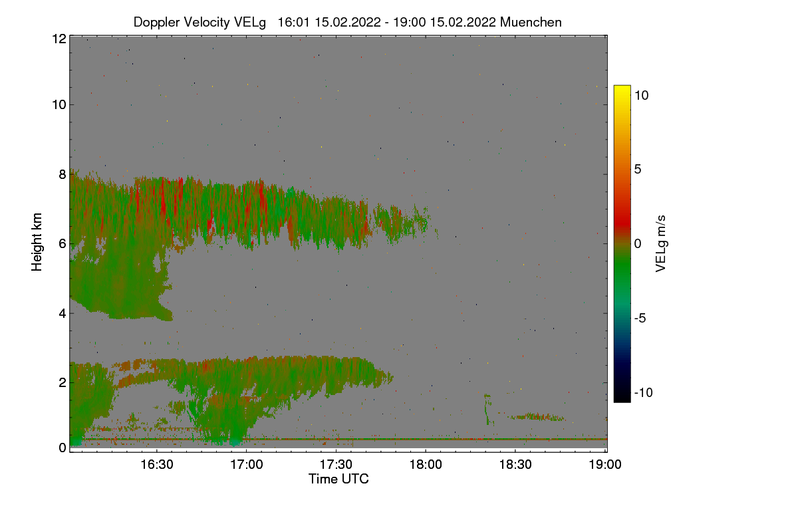Click the colorbar value -5 label

640,318
